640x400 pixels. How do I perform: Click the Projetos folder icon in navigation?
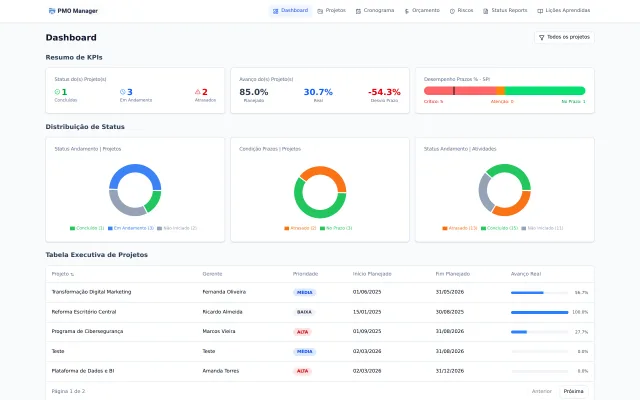pyautogui.click(x=320, y=11)
